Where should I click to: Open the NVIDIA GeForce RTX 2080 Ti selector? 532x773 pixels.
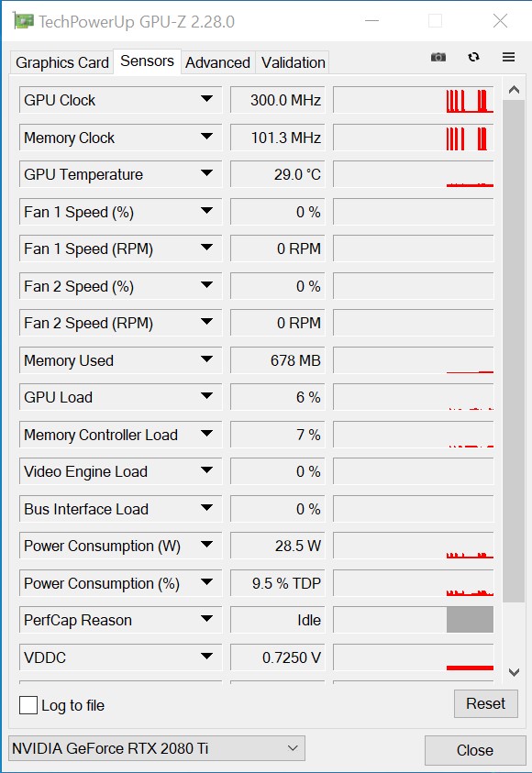coord(156,748)
